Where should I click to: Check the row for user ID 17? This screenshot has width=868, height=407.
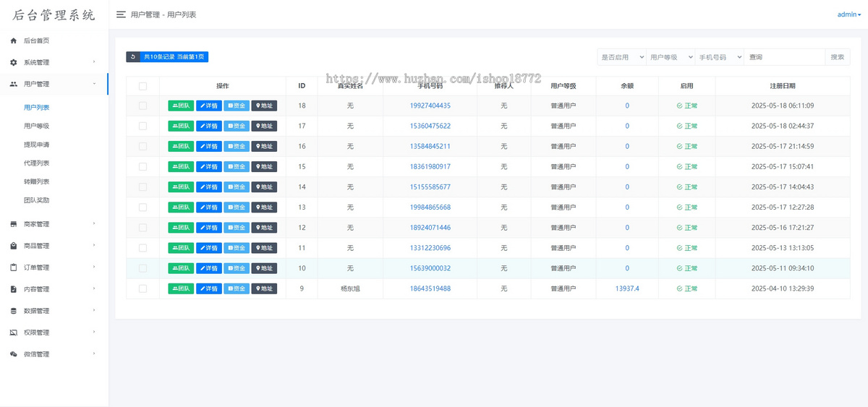(142, 126)
